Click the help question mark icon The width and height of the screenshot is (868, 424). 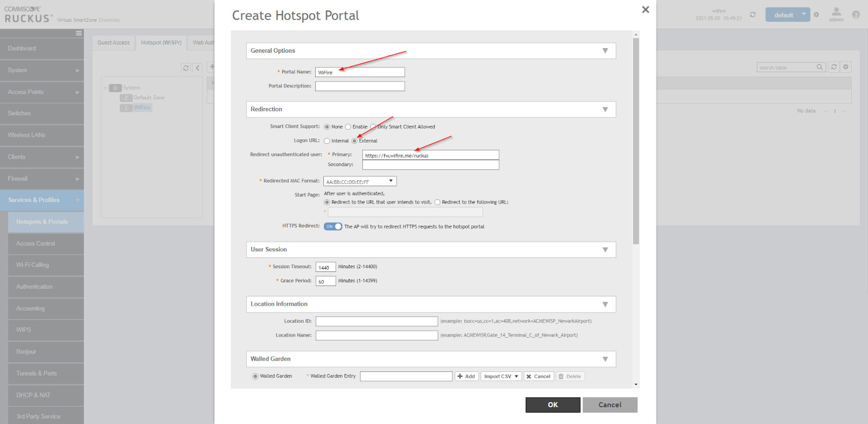(856, 15)
